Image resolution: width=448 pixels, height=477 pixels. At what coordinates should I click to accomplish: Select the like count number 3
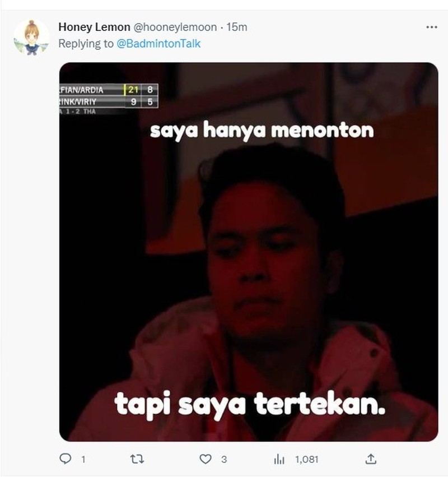(x=224, y=460)
